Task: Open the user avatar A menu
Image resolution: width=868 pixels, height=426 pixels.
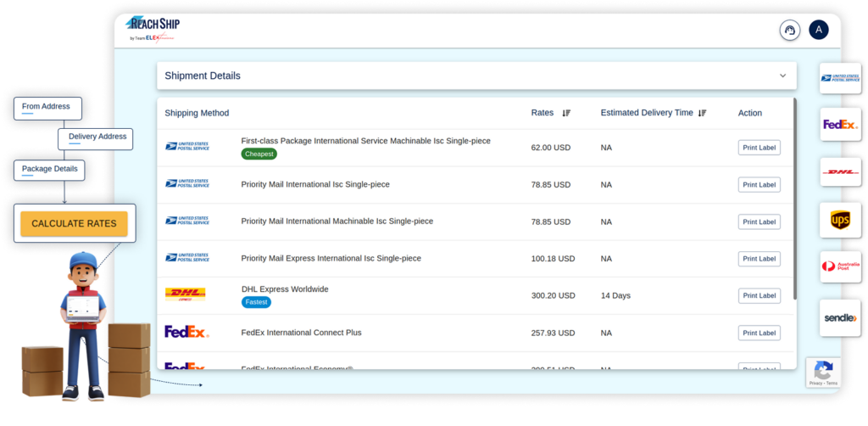Action: (819, 30)
